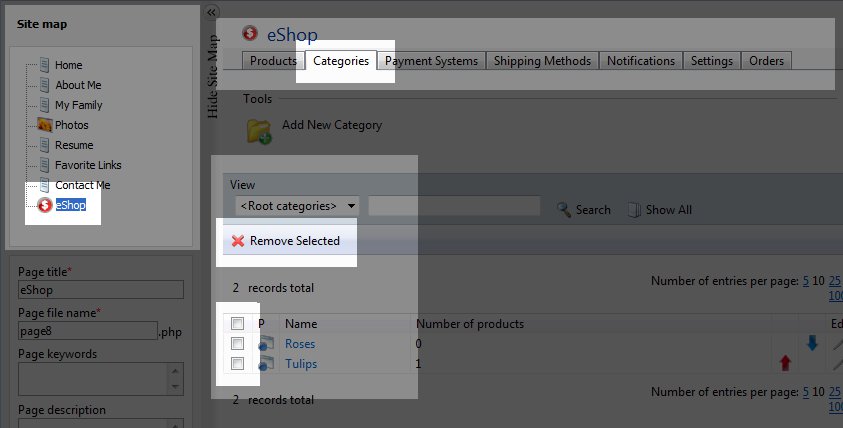This screenshot has width=843, height=428.
Task: Click the Show All page icon
Action: click(633, 210)
